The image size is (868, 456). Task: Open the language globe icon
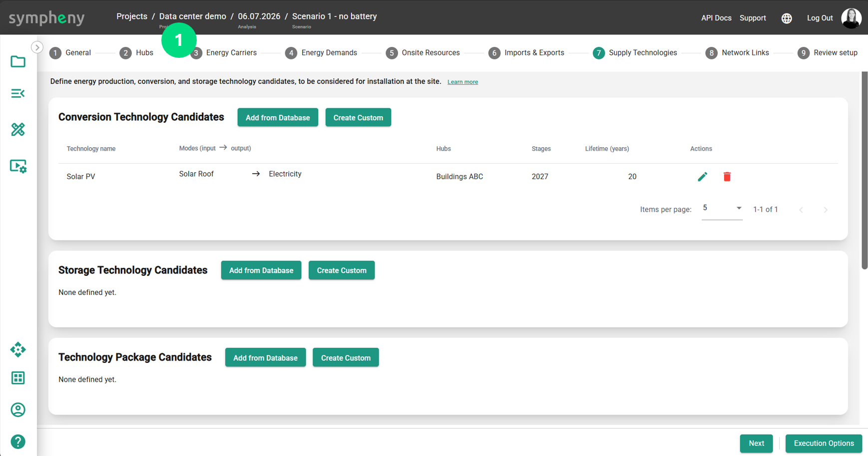point(787,18)
